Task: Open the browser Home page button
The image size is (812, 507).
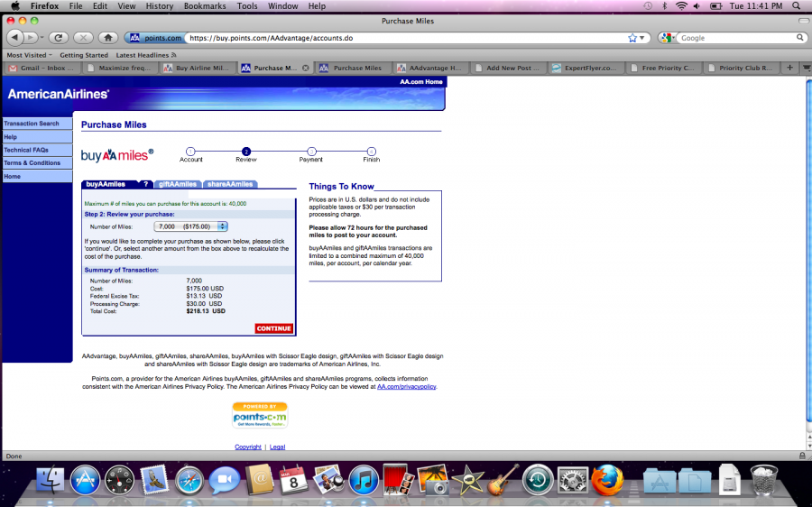Action: [107, 38]
